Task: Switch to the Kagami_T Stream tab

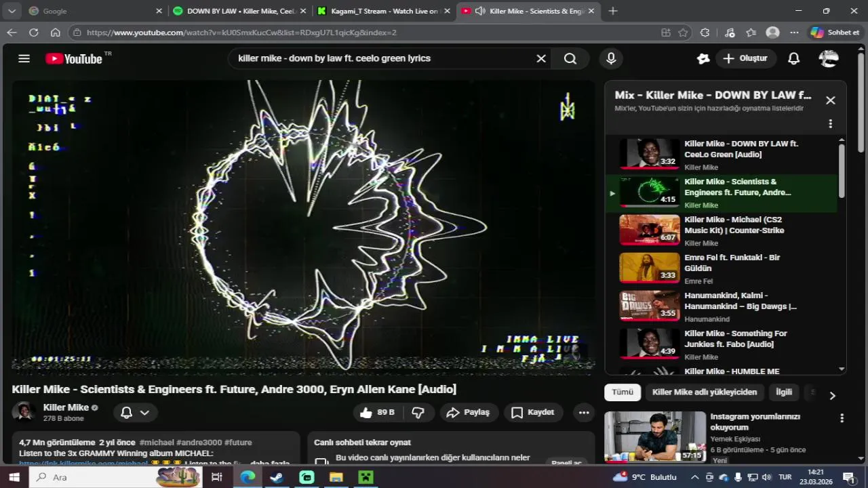Action: [383, 11]
